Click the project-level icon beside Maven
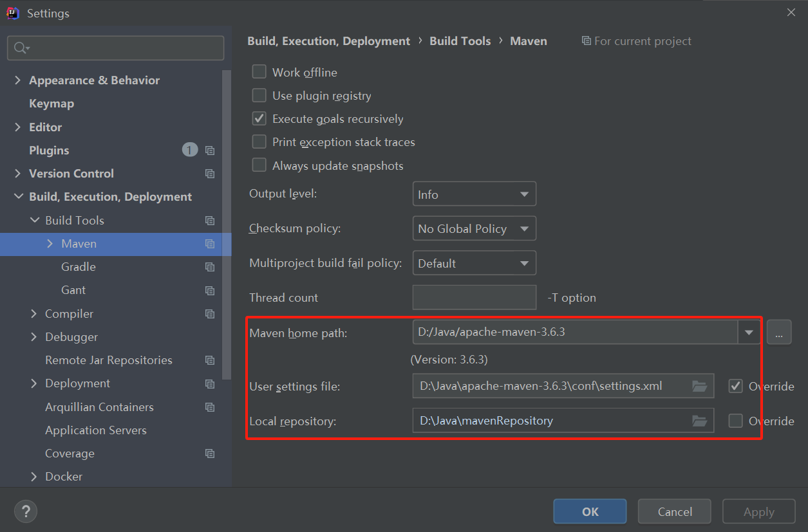Screen dimensions: 808x532 (210, 244)
